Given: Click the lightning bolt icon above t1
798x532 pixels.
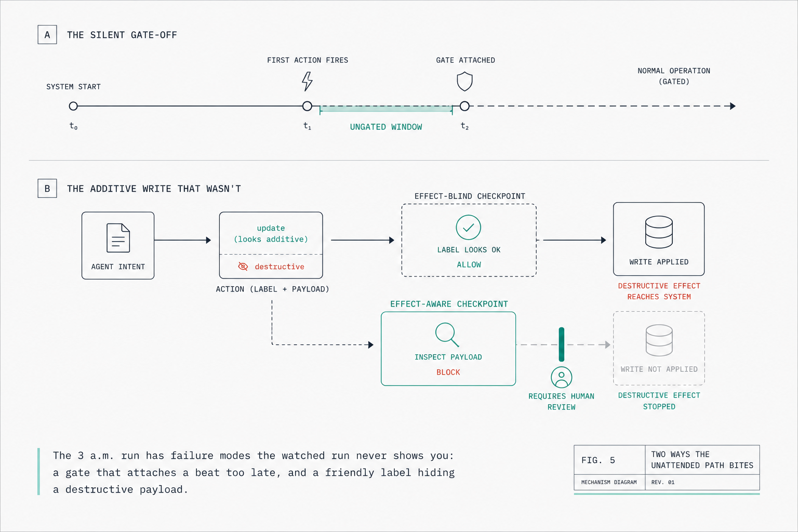Looking at the screenshot, I should click(x=308, y=82).
